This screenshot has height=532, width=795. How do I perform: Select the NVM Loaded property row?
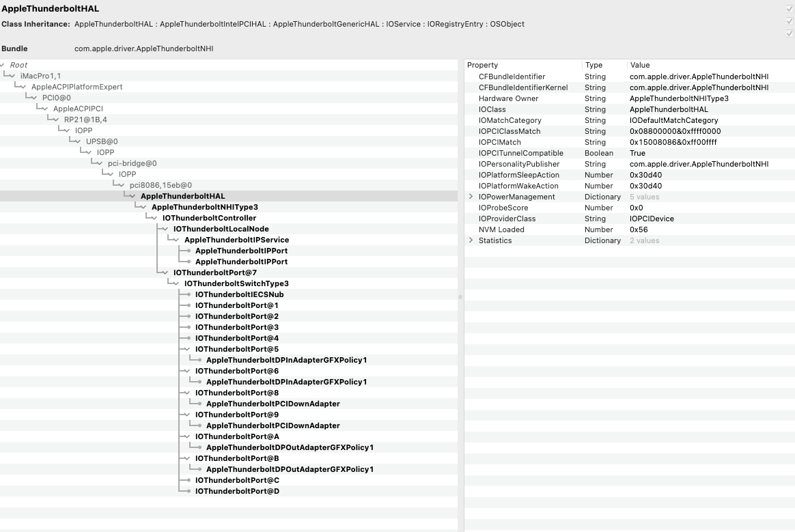click(x=501, y=229)
